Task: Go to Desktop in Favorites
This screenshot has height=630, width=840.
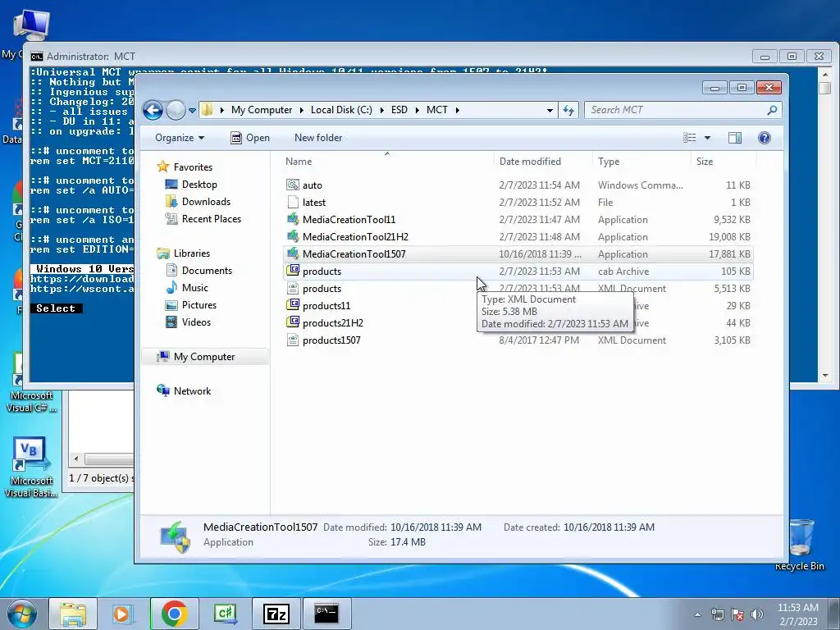Action: point(199,185)
